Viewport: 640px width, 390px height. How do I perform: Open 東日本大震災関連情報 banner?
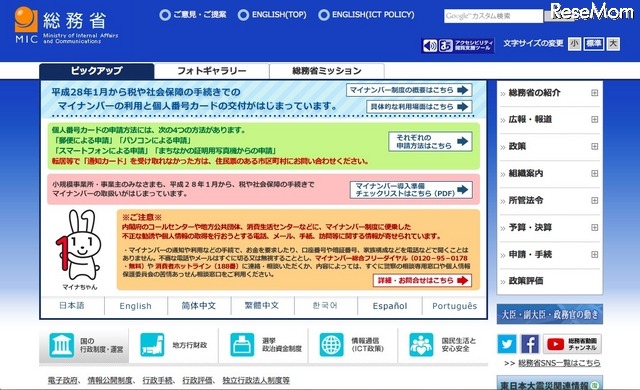tap(549, 383)
